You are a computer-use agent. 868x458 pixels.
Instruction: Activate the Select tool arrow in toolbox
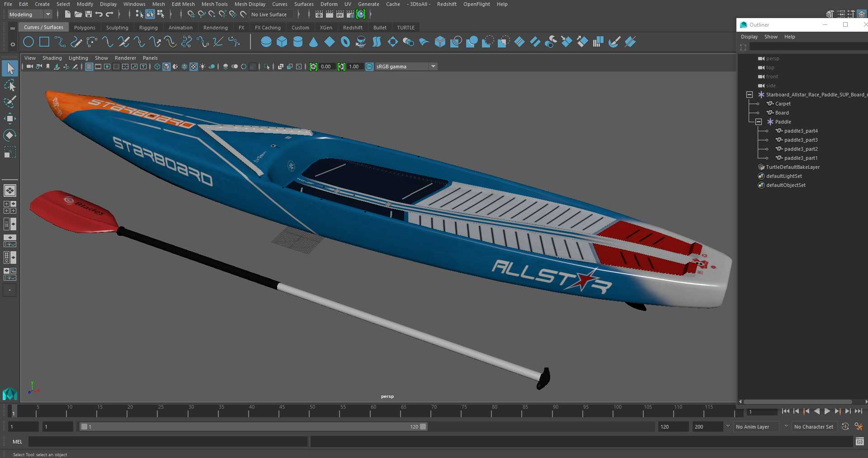click(x=10, y=68)
